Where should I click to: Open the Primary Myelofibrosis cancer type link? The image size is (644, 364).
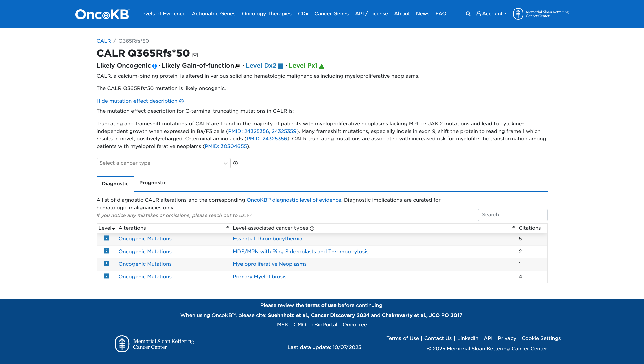coord(259,277)
